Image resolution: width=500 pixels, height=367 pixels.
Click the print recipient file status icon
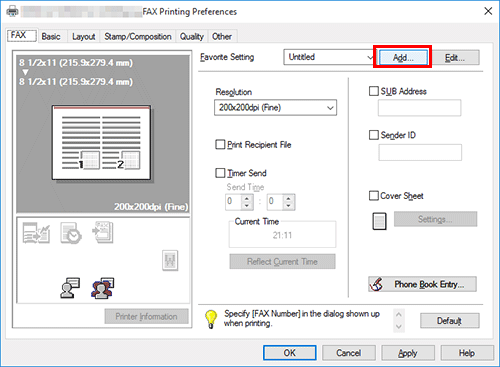pyautogui.click(x=36, y=233)
